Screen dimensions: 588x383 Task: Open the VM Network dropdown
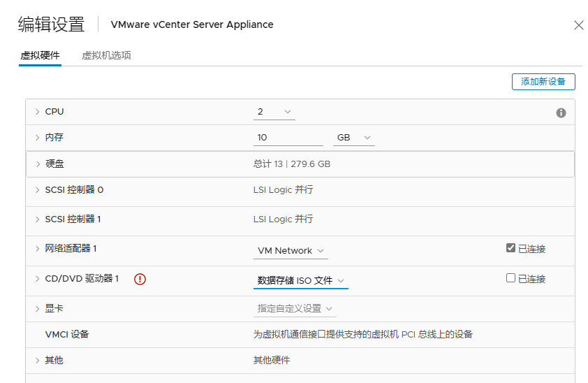[x=291, y=250]
